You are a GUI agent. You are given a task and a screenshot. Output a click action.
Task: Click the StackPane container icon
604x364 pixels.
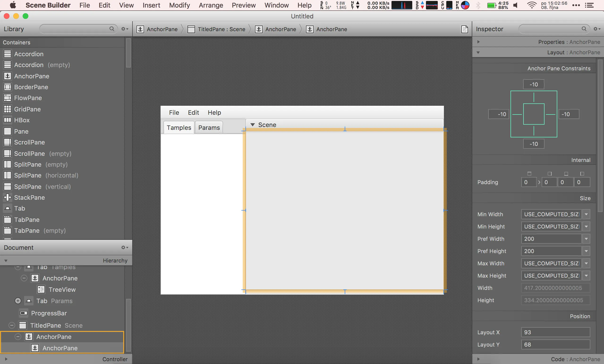click(7, 197)
